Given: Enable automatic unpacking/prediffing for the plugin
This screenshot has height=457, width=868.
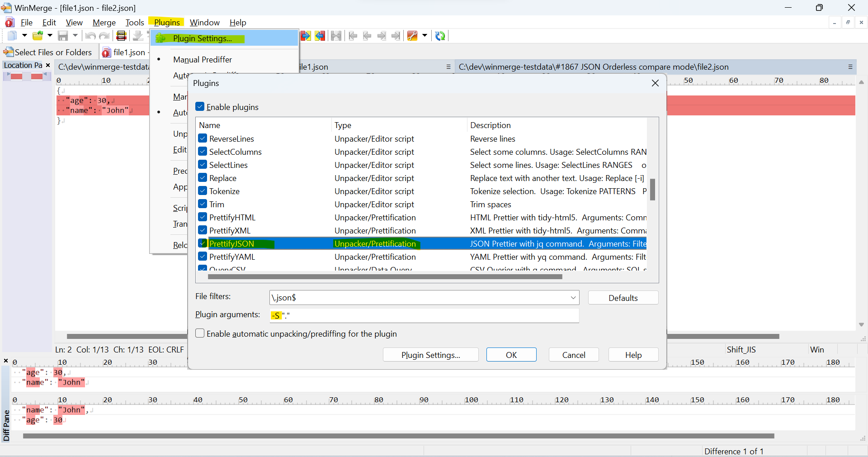Looking at the screenshot, I should click(199, 333).
